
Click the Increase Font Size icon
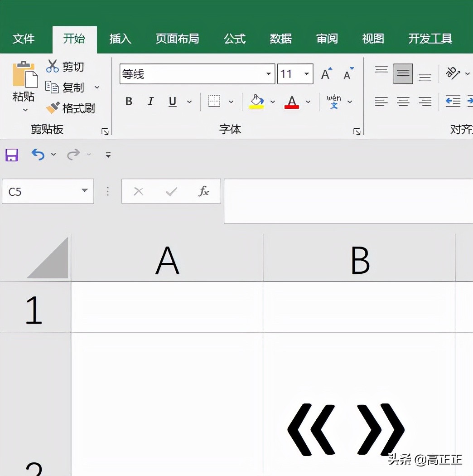[326, 73]
